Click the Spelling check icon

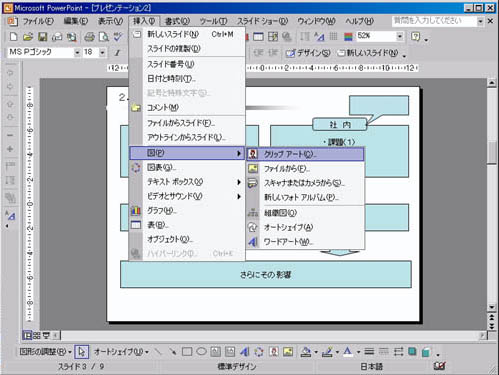(x=118, y=37)
